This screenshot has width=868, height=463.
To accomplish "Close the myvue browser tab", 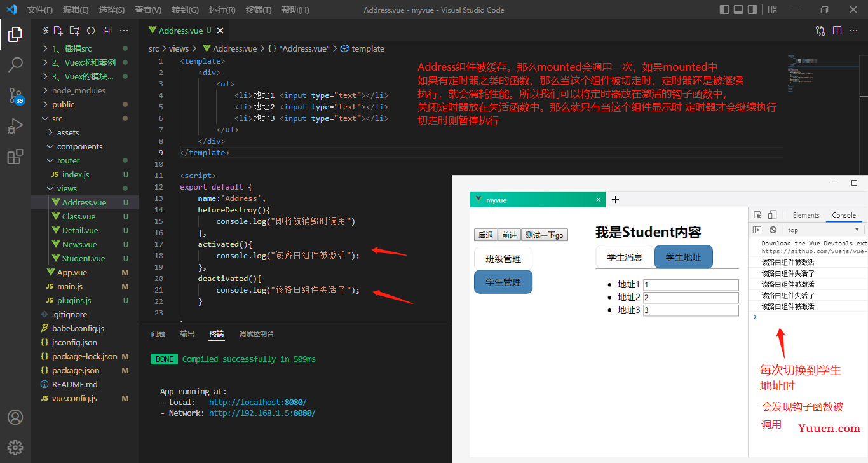I will point(598,200).
